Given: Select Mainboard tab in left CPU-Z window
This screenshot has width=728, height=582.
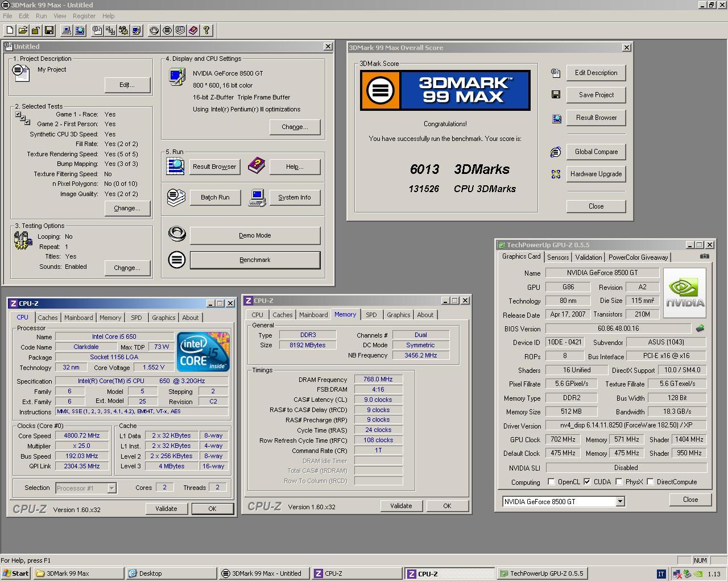Looking at the screenshot, I should point(78,318).
